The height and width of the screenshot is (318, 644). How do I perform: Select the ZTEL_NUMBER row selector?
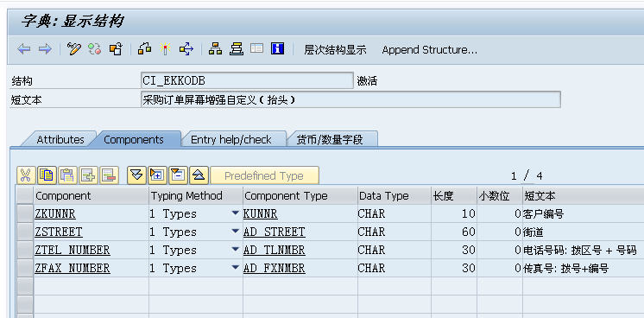[x=25, y=250]
